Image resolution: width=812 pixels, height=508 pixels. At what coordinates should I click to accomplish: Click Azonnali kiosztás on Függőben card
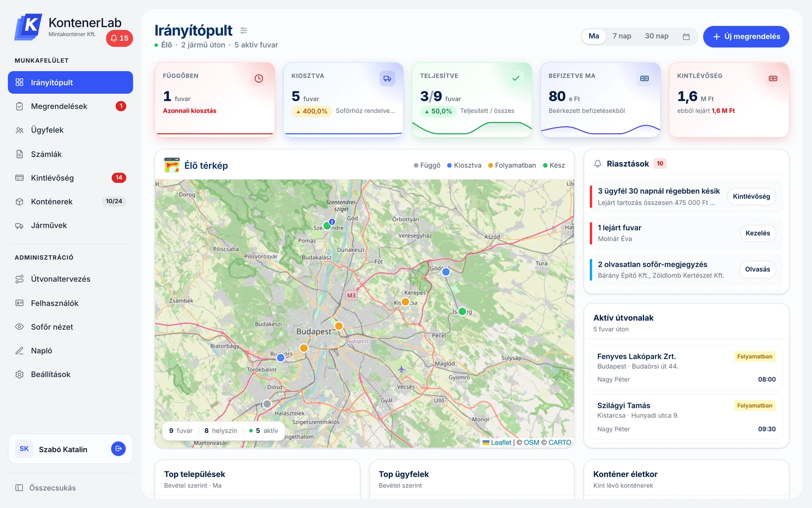(190, 111)
